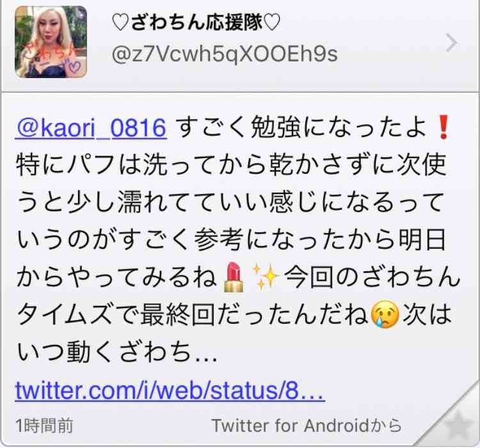The image size is (480, 448).
Task: Open the twitter.com/i/web/status link
Action: (170, 390)
